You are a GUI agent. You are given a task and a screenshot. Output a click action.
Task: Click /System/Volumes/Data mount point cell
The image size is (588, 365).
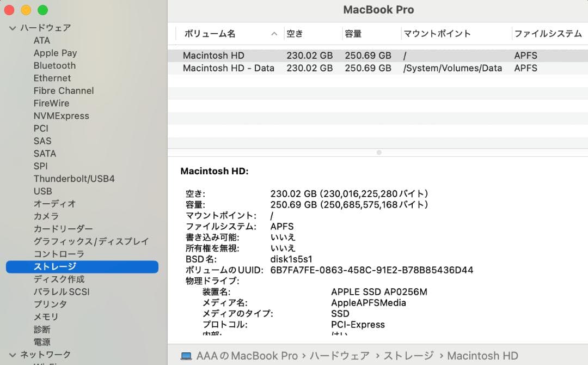(452, 68)
